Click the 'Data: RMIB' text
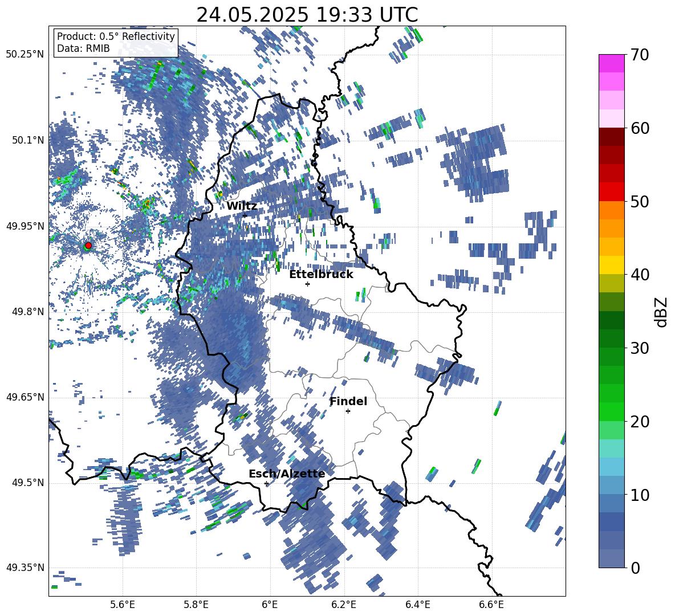This screenshot has width=675, height=616. pyautogui.click(x=83, y=48)
